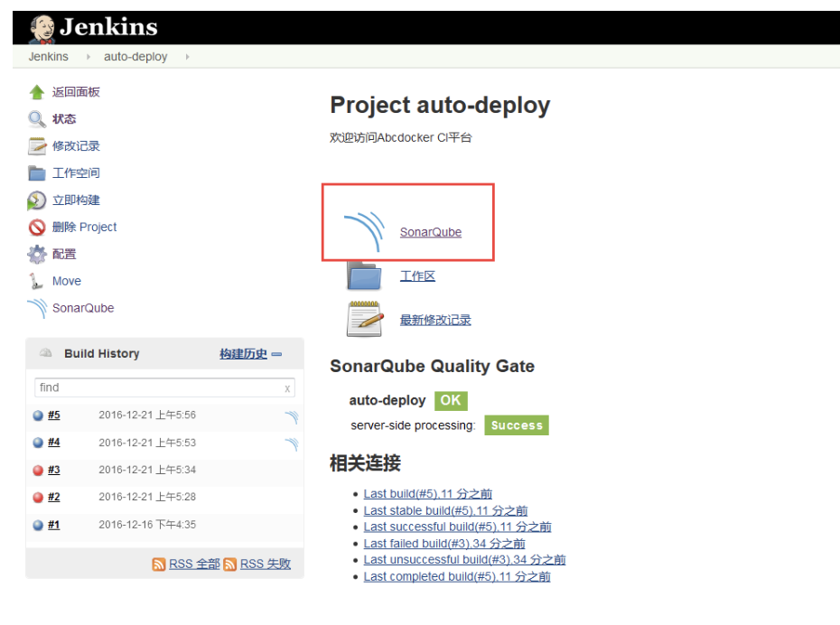Screen dimensions: 840x625
Task: Open build #4 link
Action: pos(53,443)
